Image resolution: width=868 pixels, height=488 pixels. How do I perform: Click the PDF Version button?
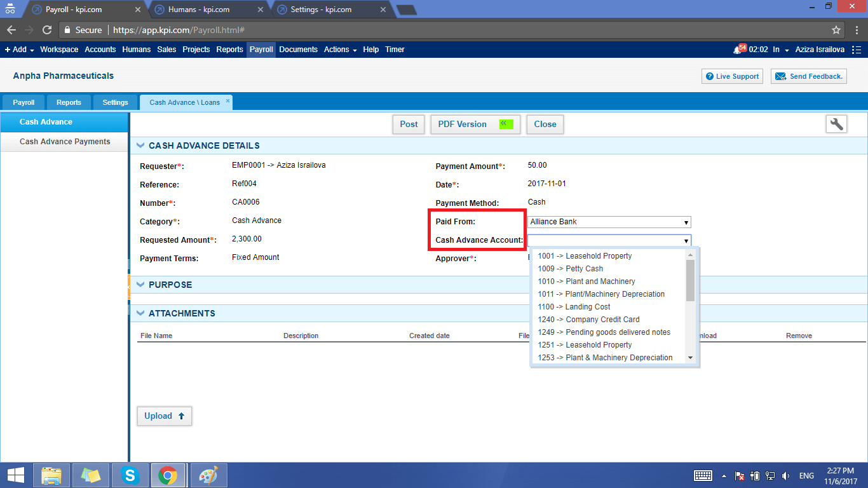(475, 125)
